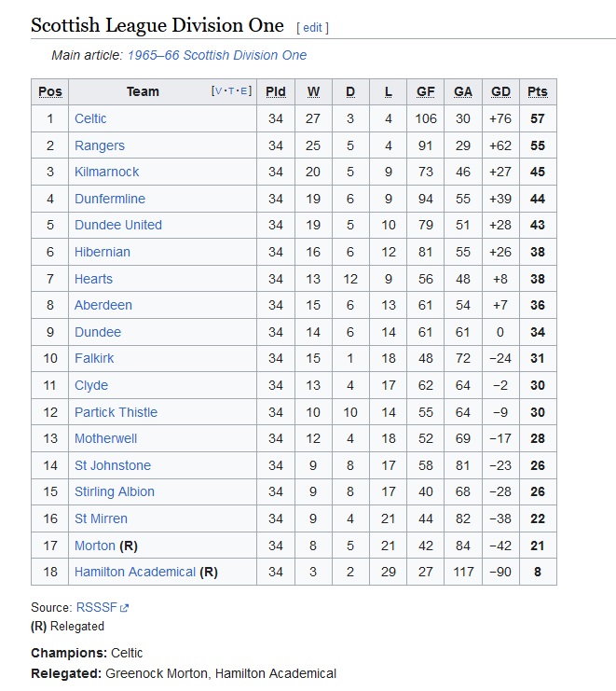Open the Celtic team link

[x=90, y=118]
